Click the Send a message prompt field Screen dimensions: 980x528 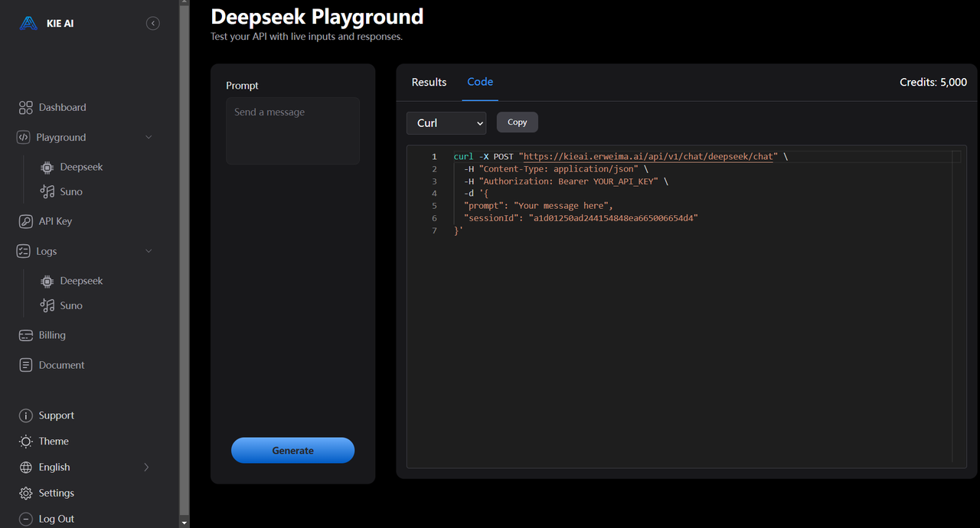pos(292,131)
